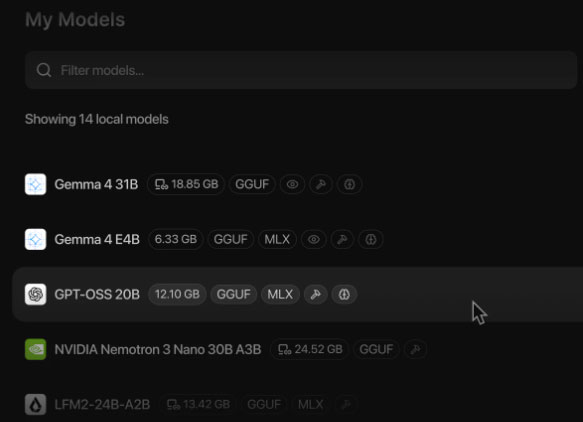Click the tool-use hammer icon for Gemma 4 31B
This screenshot has width=583, height=422.
[321, 184]
